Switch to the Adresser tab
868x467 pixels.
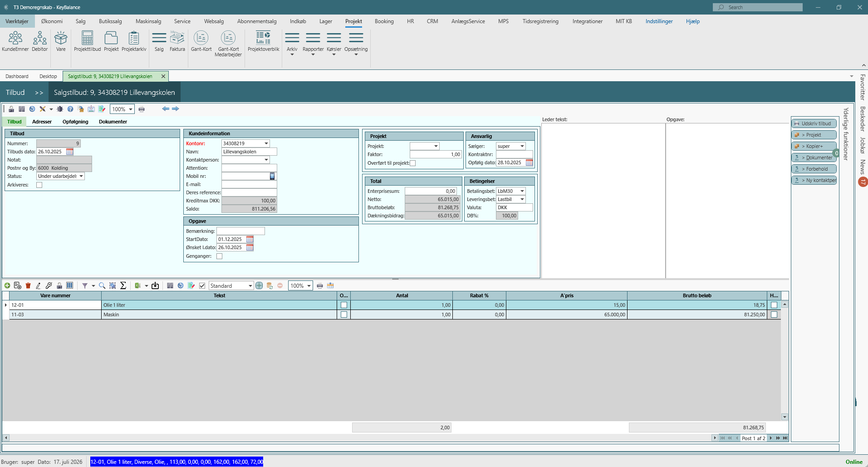42,122
